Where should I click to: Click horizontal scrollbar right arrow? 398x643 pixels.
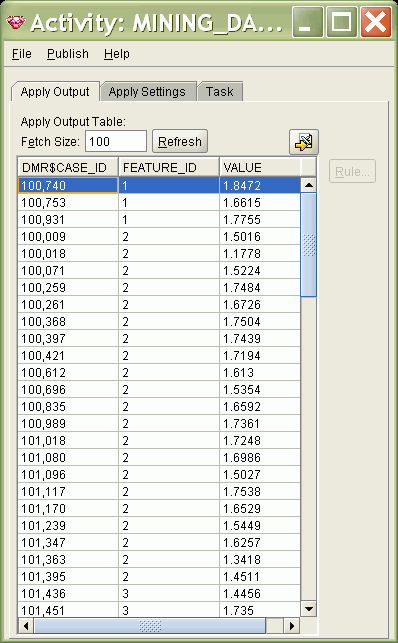(292, 626)
